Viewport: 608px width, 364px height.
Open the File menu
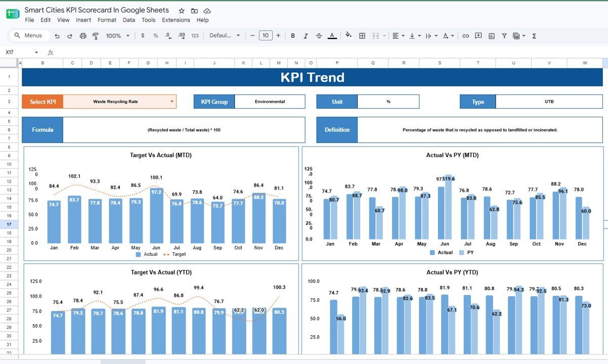click(x=29, y=20)
